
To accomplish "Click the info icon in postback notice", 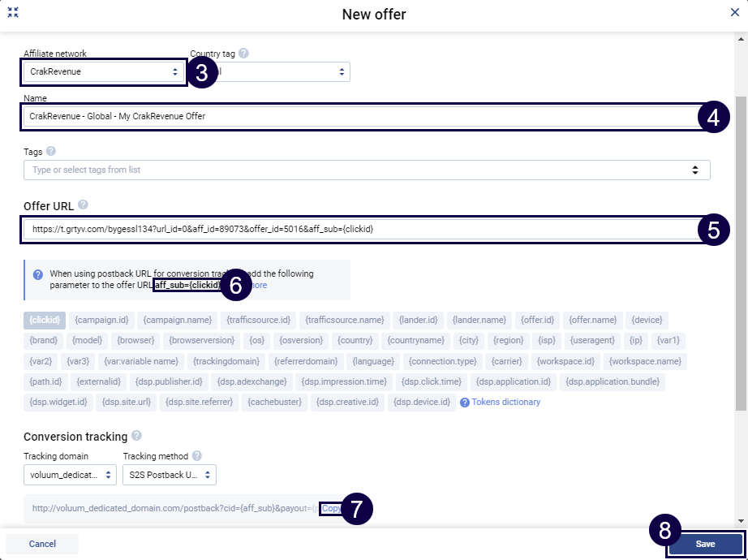I will coord(38,274).
